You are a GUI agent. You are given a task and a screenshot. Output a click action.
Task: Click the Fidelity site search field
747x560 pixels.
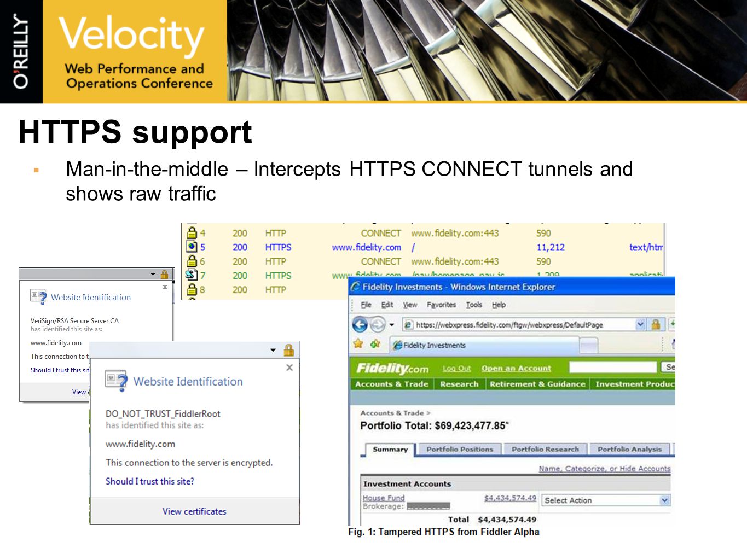tap(612, 367)
